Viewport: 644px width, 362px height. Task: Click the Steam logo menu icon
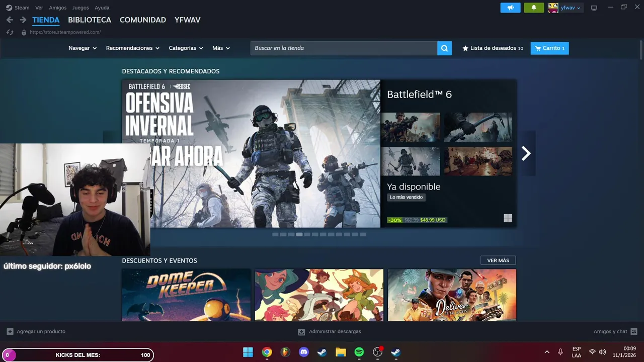pos(9,8)
